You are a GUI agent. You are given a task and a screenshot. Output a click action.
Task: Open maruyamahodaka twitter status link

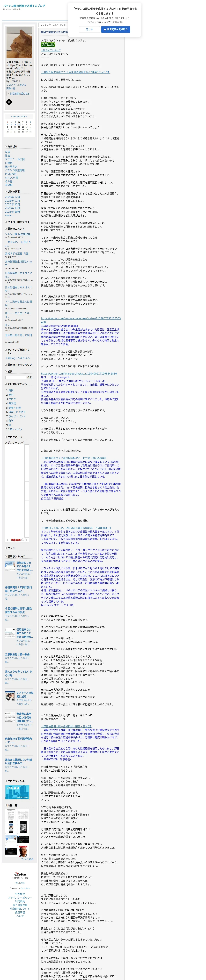[x=81, y=320]
